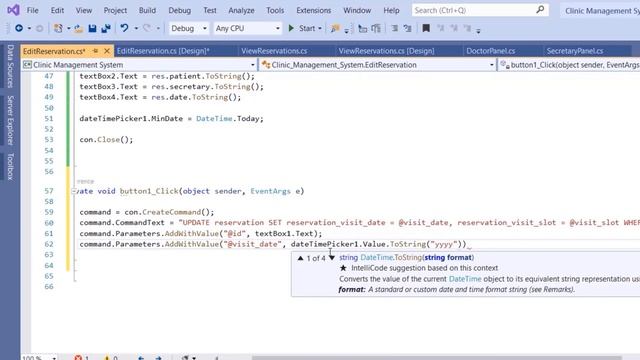Open the View menu

[84, 10]
